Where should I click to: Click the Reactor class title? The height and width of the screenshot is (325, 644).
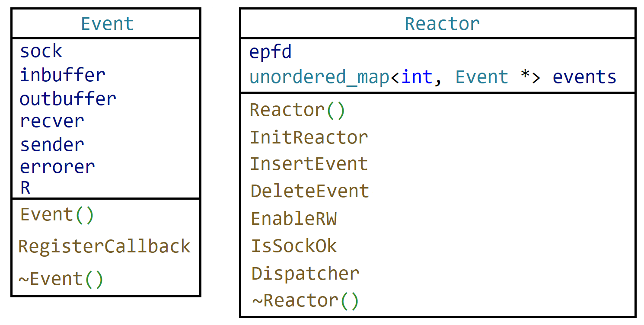coord(442,24)
